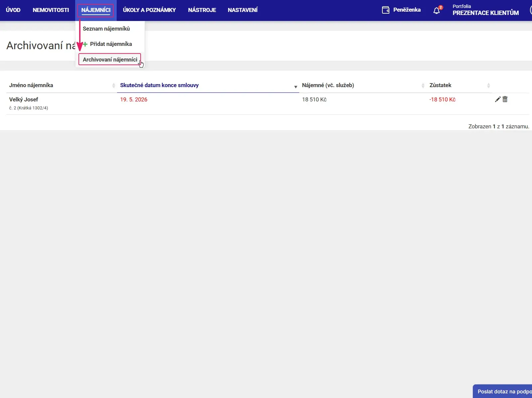Open ÚKOLY A POZNÁMKY menu
Viewport: 532px width, 398px height.
point(149,10)
